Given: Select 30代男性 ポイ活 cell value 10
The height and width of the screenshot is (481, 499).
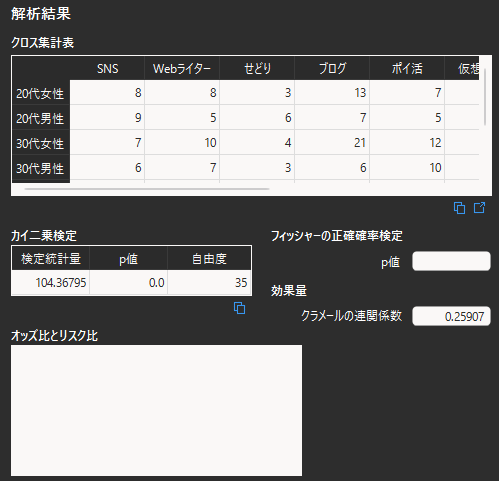Looking at the screenshot, I should pos(407,168).
